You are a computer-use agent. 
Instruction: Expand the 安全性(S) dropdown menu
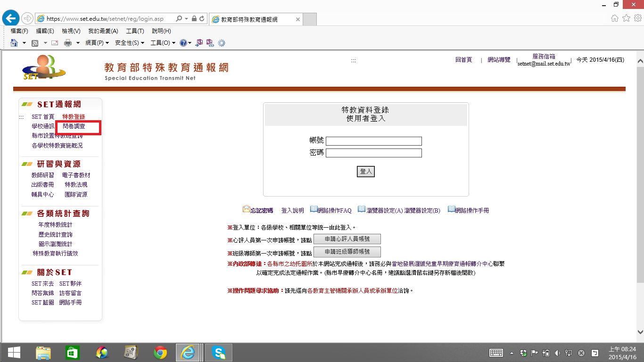click(130, 43)
